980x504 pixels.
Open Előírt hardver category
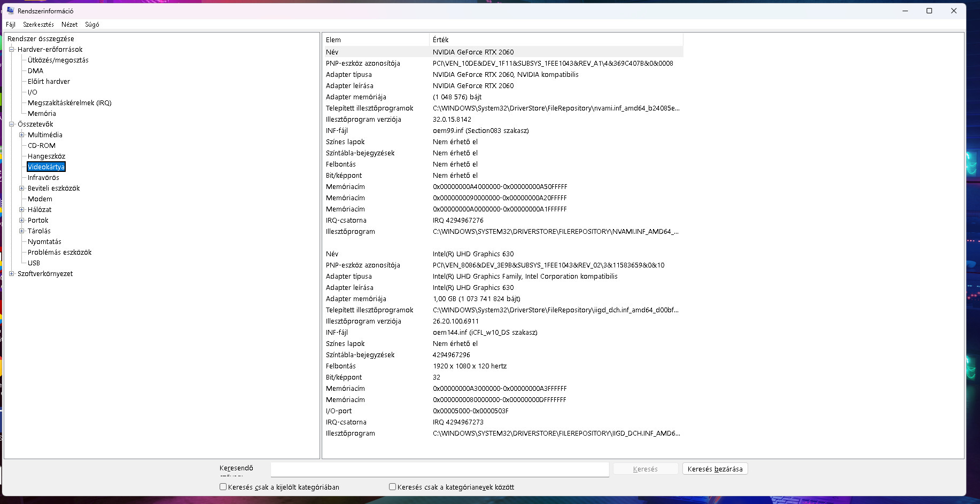pyautogui.click(x=49, y=81)
